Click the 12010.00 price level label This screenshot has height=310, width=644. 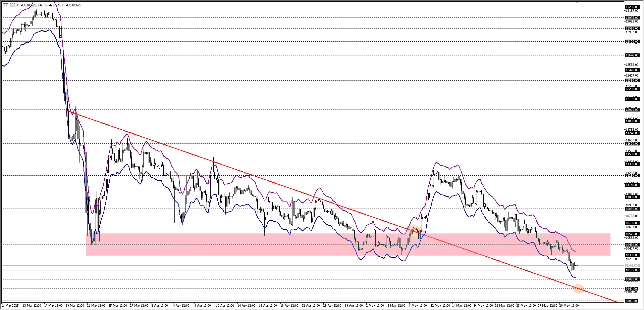click(x=632, y=109)
